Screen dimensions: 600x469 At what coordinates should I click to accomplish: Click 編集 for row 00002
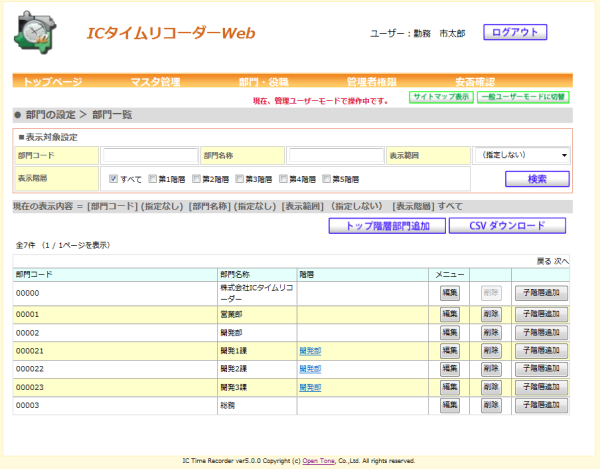(450, 332)
